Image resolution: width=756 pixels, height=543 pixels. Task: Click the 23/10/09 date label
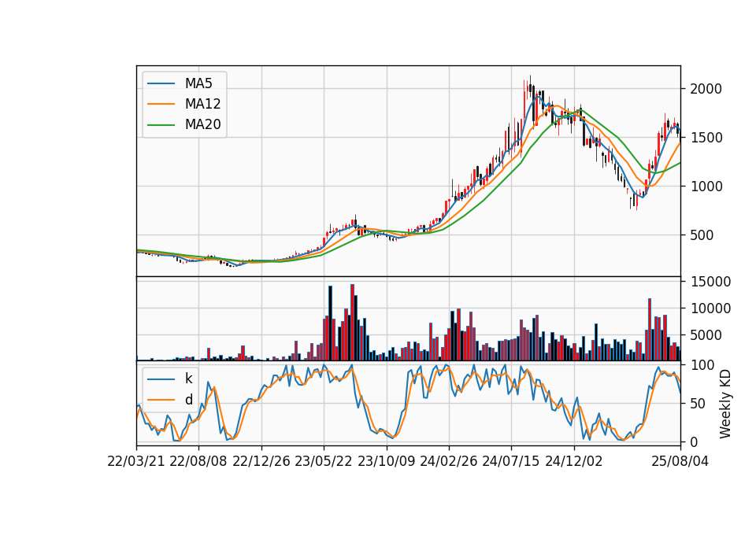click(386, 461)
